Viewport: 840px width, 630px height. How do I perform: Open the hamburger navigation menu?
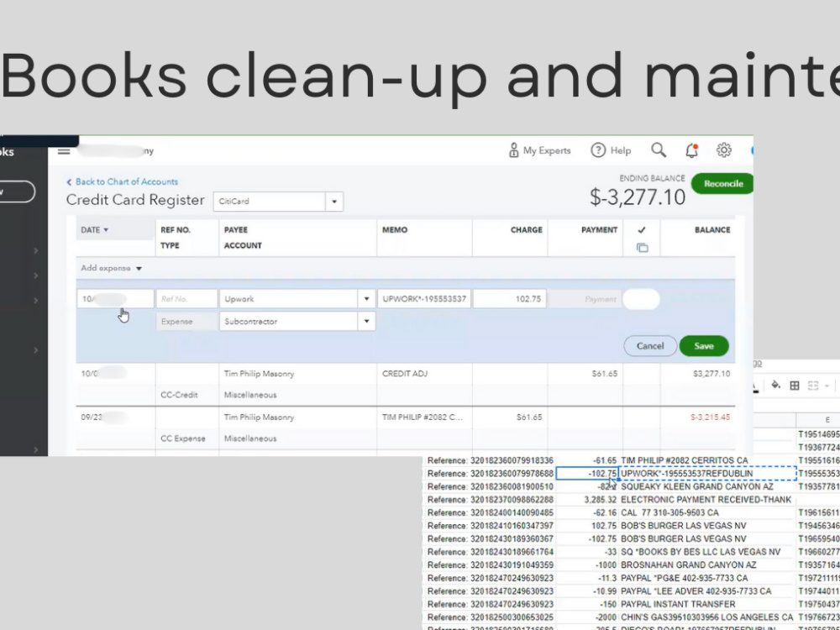[x=64, y=151]
